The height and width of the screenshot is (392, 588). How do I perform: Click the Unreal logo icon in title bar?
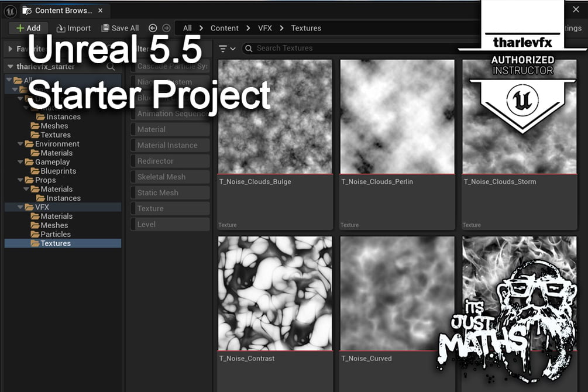[x=10, y=11]
